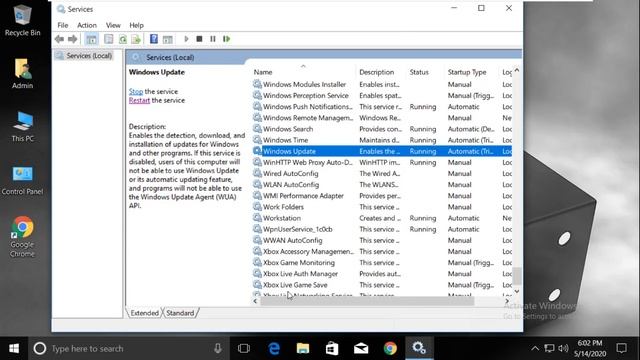Open the Recycle Bin desktop icon
The width and height of the screenshot is (640, 360).
(x=22, y=20)
